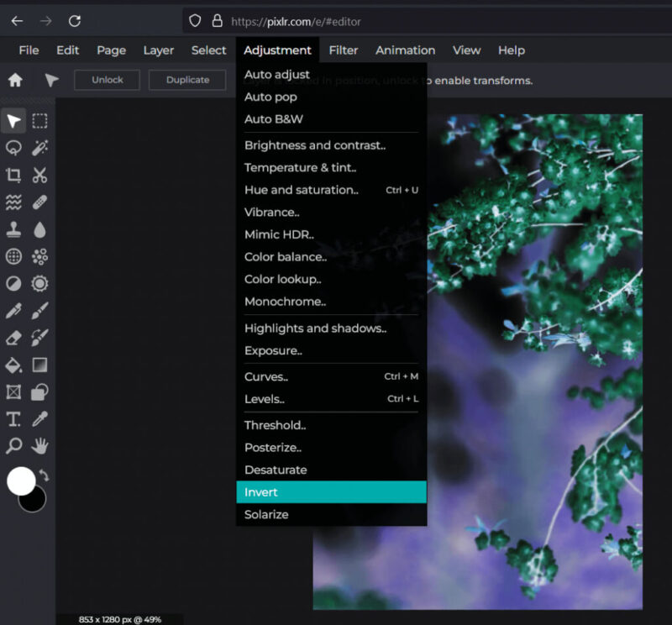Screen dimensions: 672x625
Task: Select the Cut scissors tool
Action: [x=39, y=175]
